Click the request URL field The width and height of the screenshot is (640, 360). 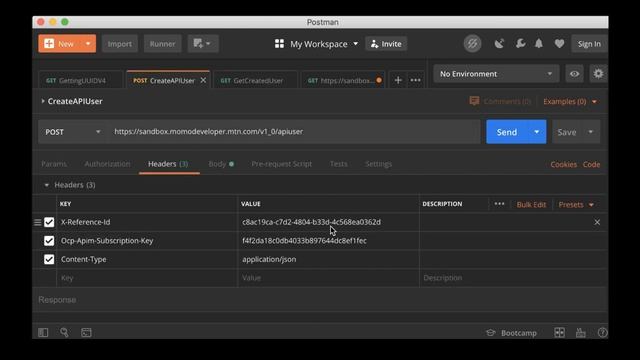pos(294,132)
